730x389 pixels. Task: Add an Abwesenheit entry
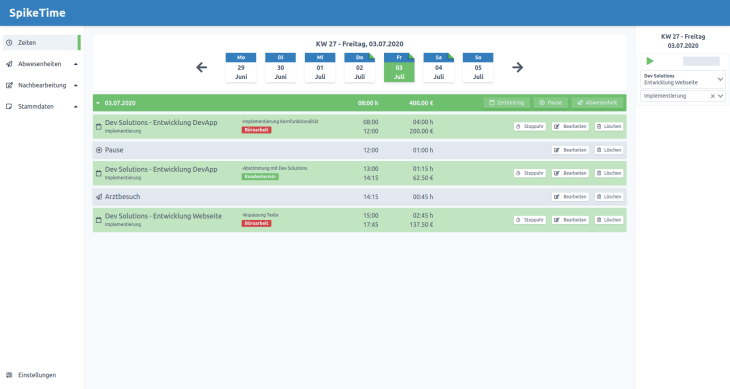pyautogui.click(x=597, y=103)
